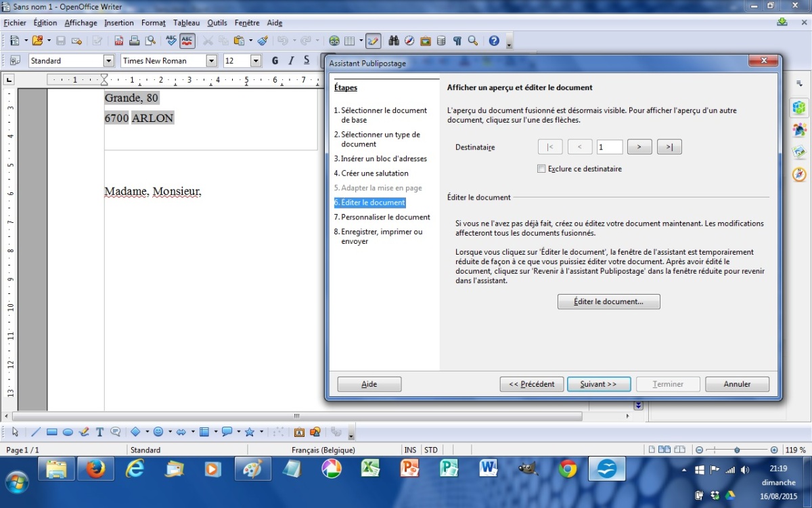
Task: Select the Text (T) drawing tool
Action: point(99,431)
